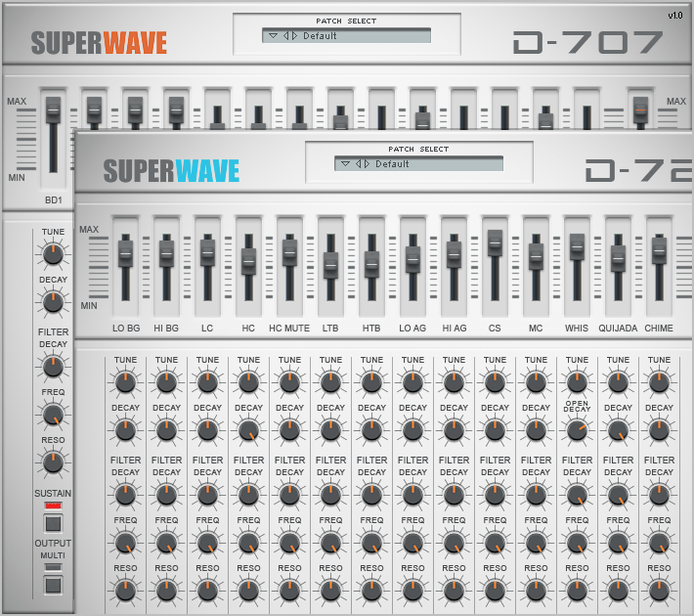Click the BD1 TUNE knob in left panel
This screenshot has width=694, height=616.
point(53,254)
